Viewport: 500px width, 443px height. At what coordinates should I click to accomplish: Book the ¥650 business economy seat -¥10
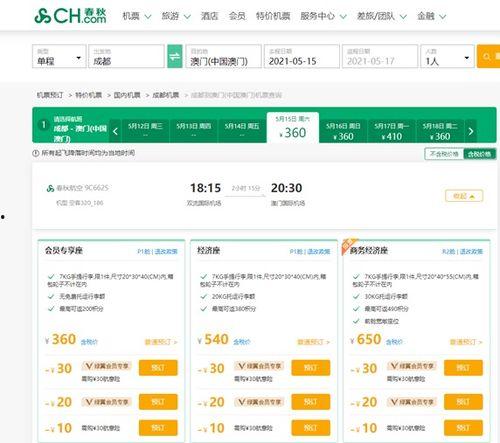pyautogui.click(x=463, y=428)
